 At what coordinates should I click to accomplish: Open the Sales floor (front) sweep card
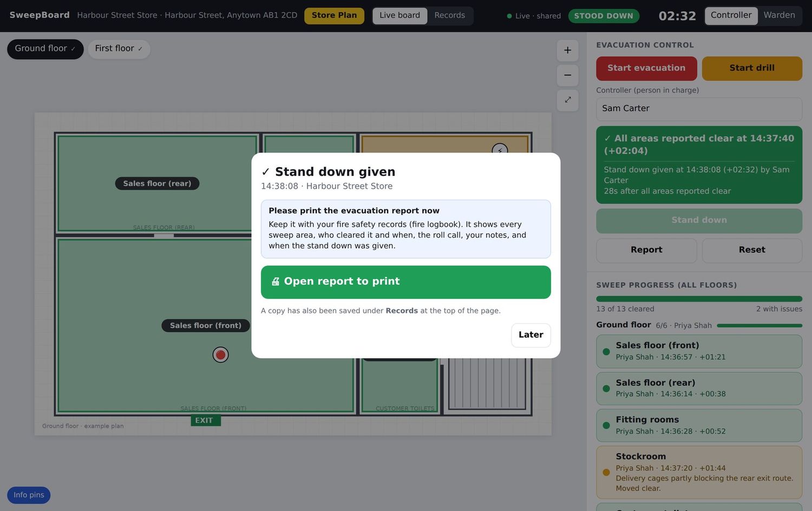point(699,351)
